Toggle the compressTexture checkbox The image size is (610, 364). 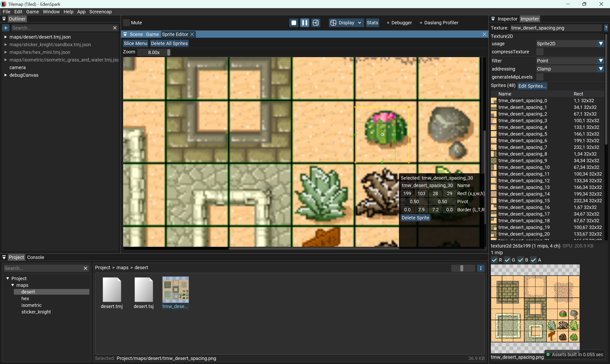(540, 52)
